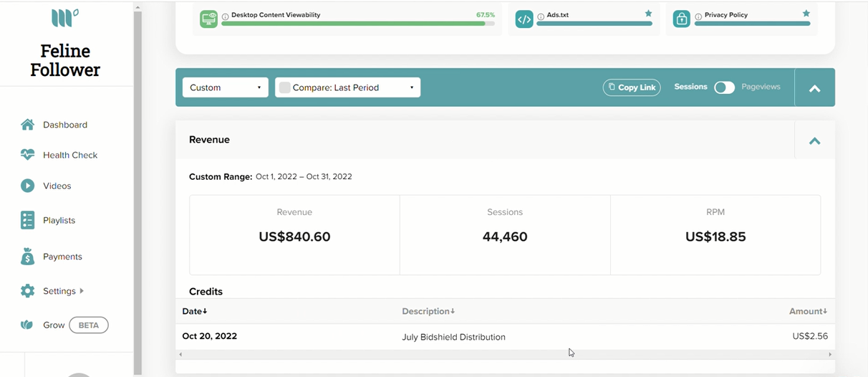
Task: Open the Dashboard home icon
Action: pos(27,125)
